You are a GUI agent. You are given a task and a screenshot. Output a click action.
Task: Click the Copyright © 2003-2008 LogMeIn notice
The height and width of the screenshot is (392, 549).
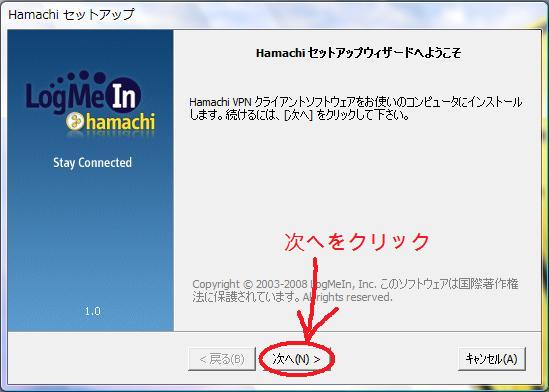pos(355,290)
